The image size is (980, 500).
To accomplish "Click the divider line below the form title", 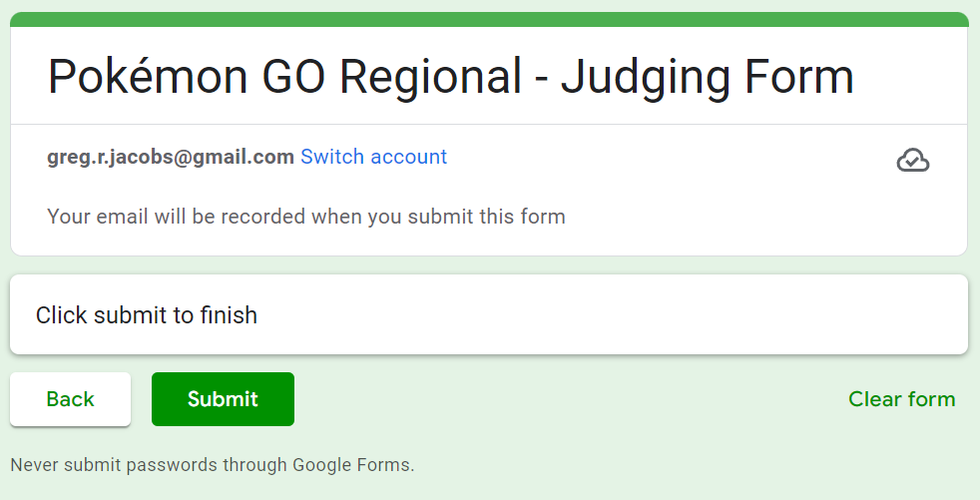I will pos(489,125).
